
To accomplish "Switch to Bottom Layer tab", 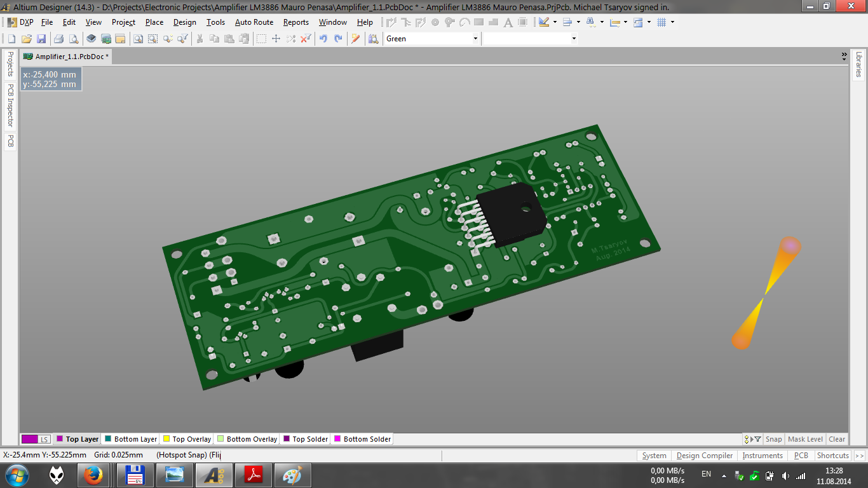I will point(131,439).
